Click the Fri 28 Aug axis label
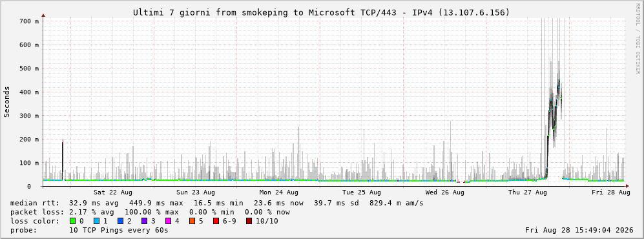Viewport: 644px width, 239px height. pos(610,192)
